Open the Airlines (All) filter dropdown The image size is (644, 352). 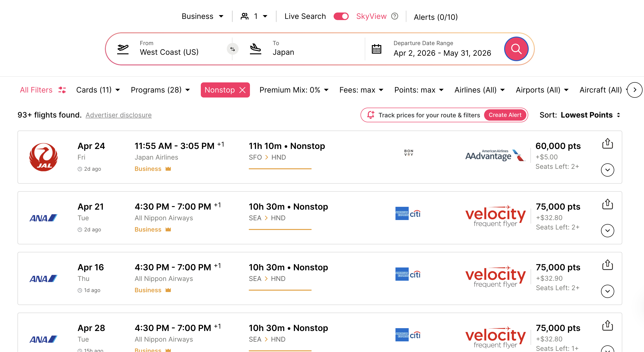pos(480,90)
